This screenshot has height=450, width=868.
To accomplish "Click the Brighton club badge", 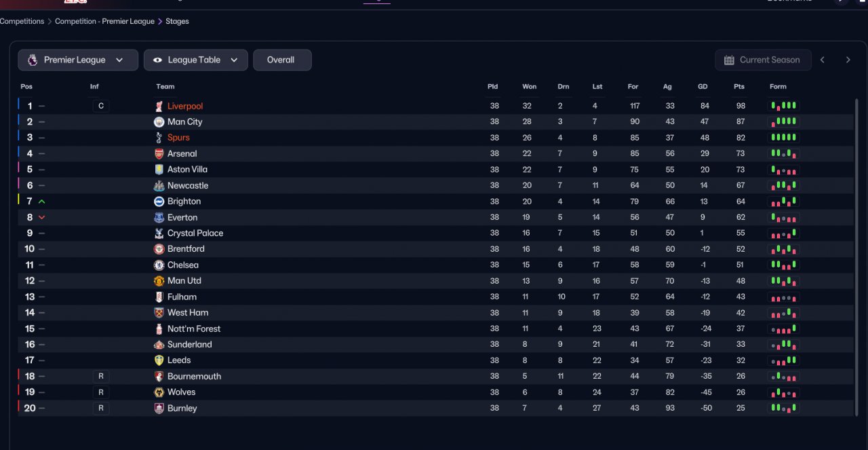I will click(x=159, y=202).
